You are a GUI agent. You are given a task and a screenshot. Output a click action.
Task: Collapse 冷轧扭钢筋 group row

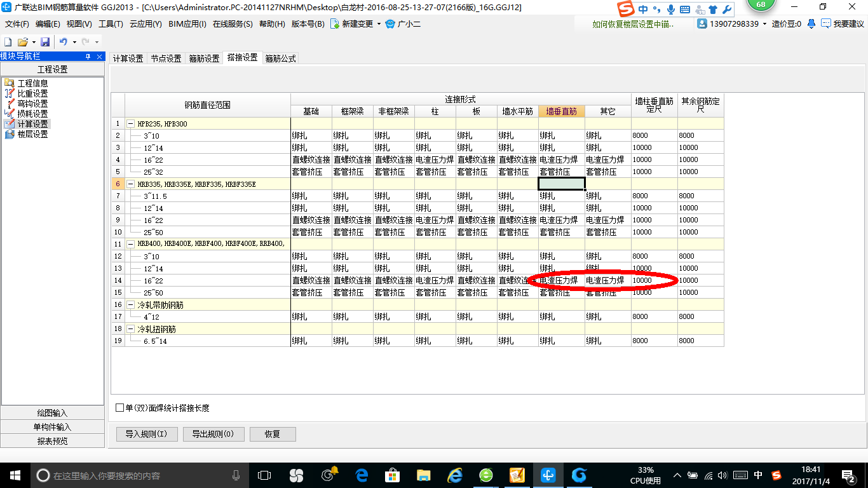[131, 329]
